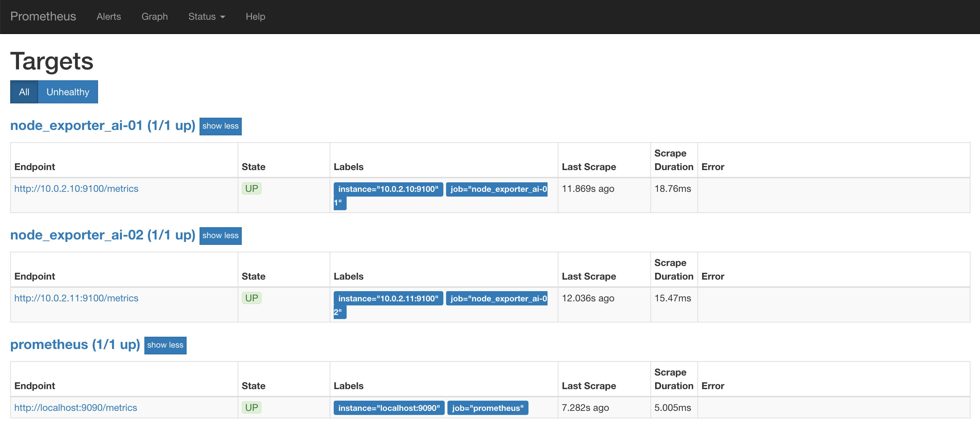The height and width of the screenshot is (434, 980).
Task: Click the job="node_exporter_ai-01" label badge
Action: [x=496, y=189]
